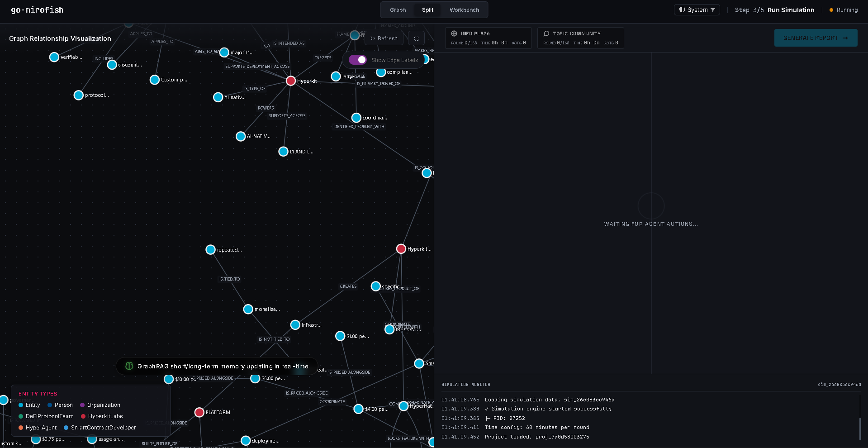Click the Generate Report button
This screenshot has height=448, width=868.
[816, 38]
